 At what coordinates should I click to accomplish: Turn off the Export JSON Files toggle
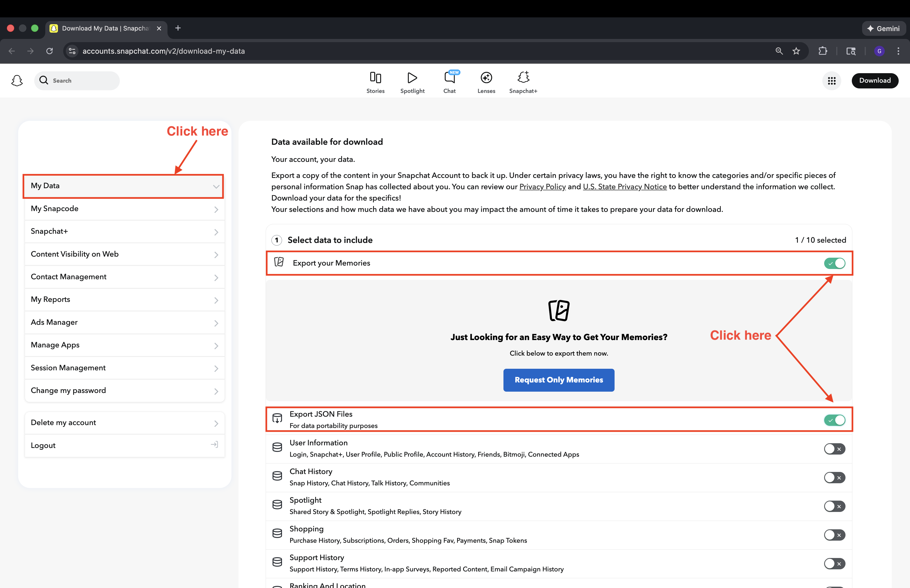pos(834,420)
